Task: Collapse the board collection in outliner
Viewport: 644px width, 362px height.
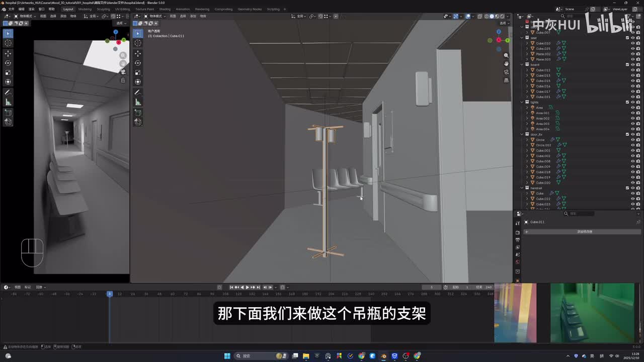Action: [x=522, y=64]
